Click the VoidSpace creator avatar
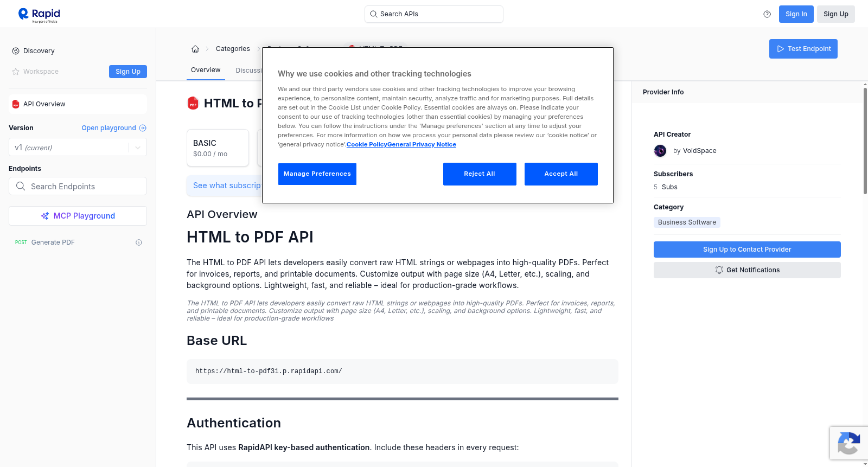The height and width of the screenshot is (467, 868). click(660, 151)
